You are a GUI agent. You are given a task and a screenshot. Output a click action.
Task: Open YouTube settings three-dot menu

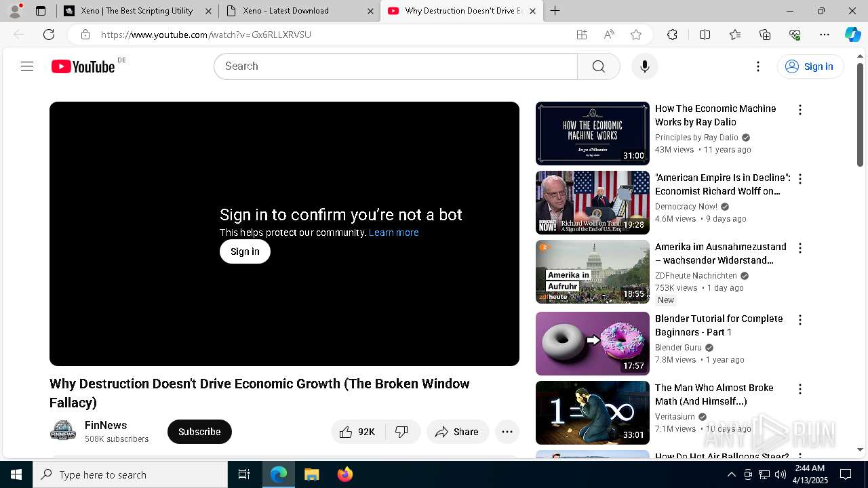pos(758,66)
